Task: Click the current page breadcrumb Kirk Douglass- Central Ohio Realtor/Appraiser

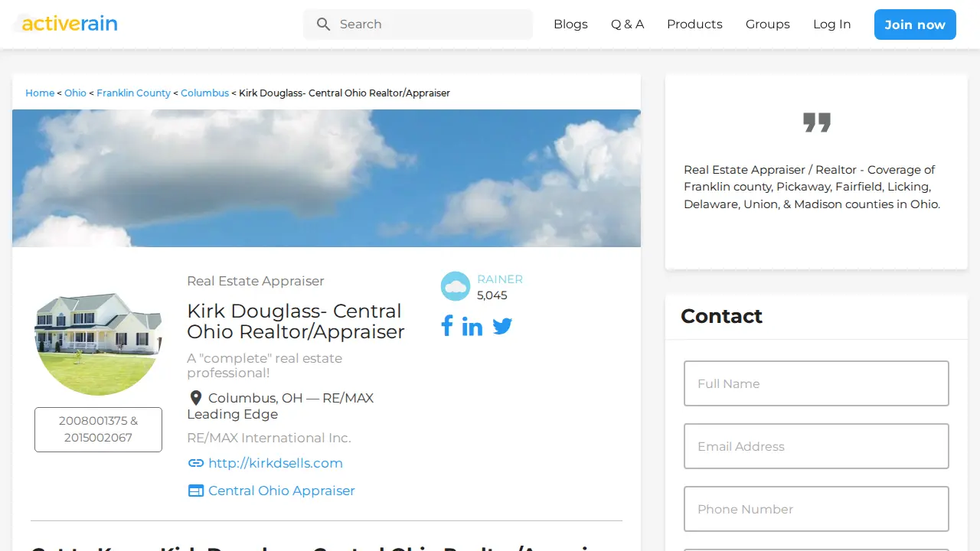Action: tap(345, 93)
